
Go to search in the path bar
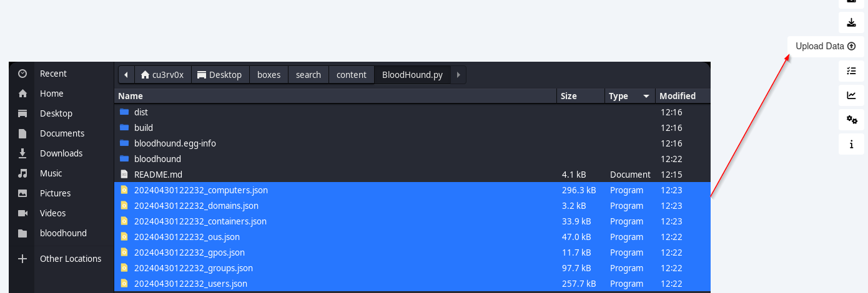point(308,75)
